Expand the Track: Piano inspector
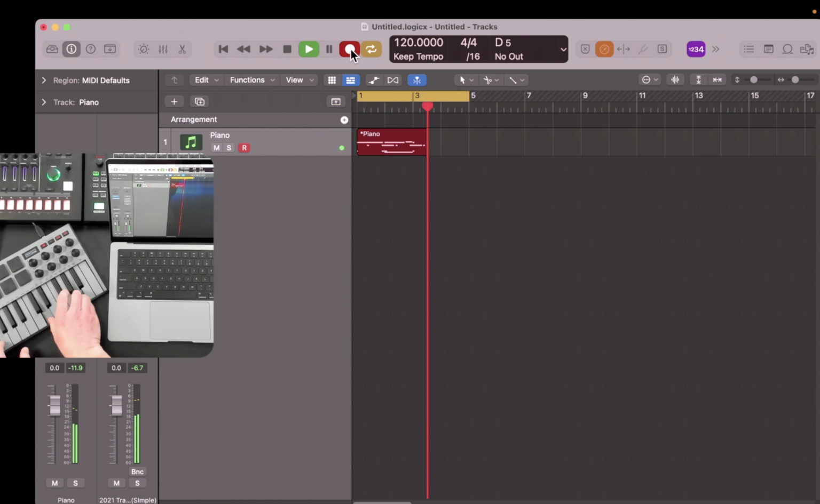Screen dimensions: 820x504 pos(44,102)
